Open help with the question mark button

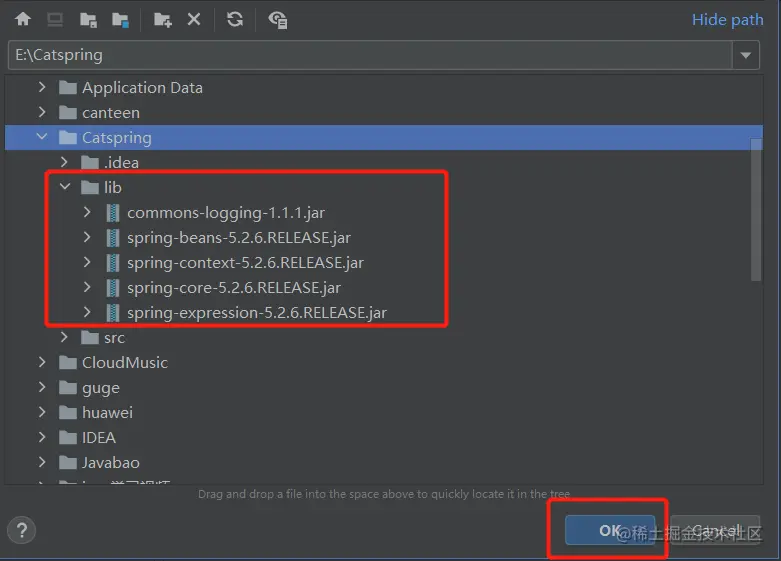click(21, 530)
